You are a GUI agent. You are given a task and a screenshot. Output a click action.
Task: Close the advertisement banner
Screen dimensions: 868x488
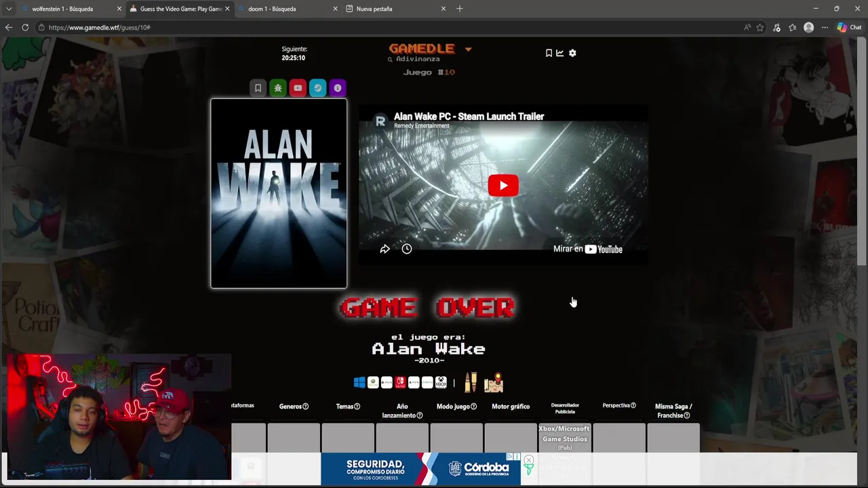(x=528, y=460)
